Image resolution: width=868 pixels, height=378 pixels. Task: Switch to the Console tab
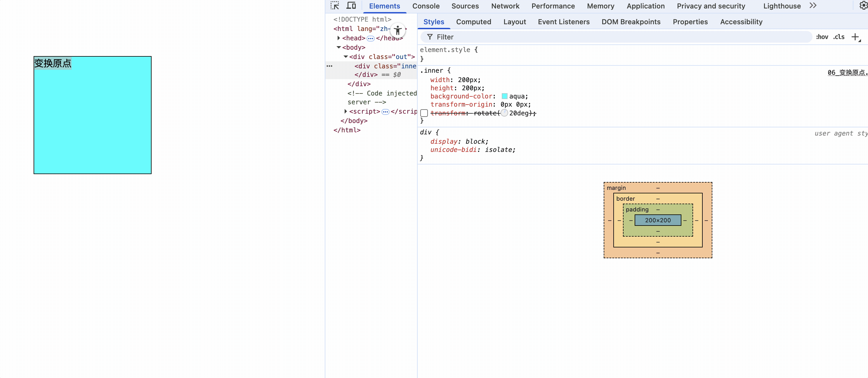tap(426, 6)
